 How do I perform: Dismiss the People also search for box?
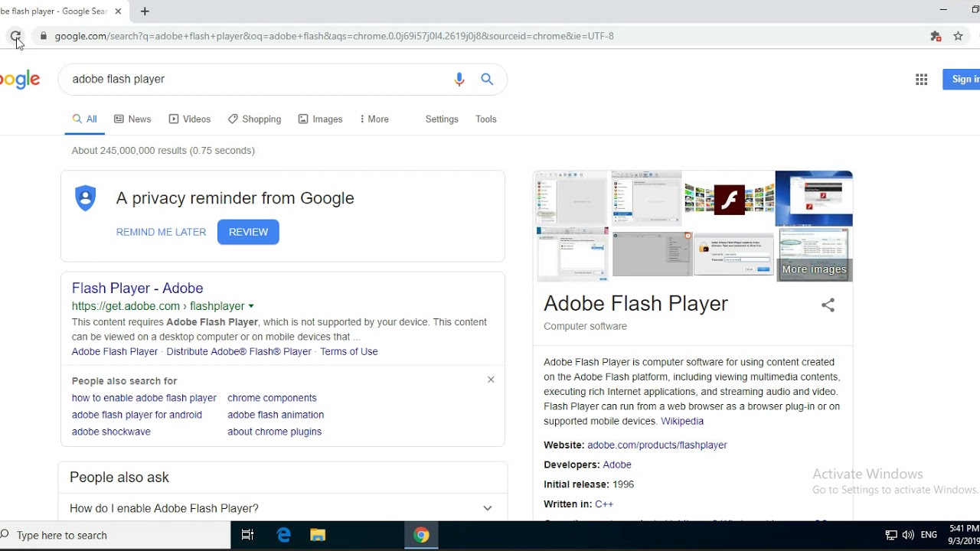pyautogui.click(x=491, y=379)
